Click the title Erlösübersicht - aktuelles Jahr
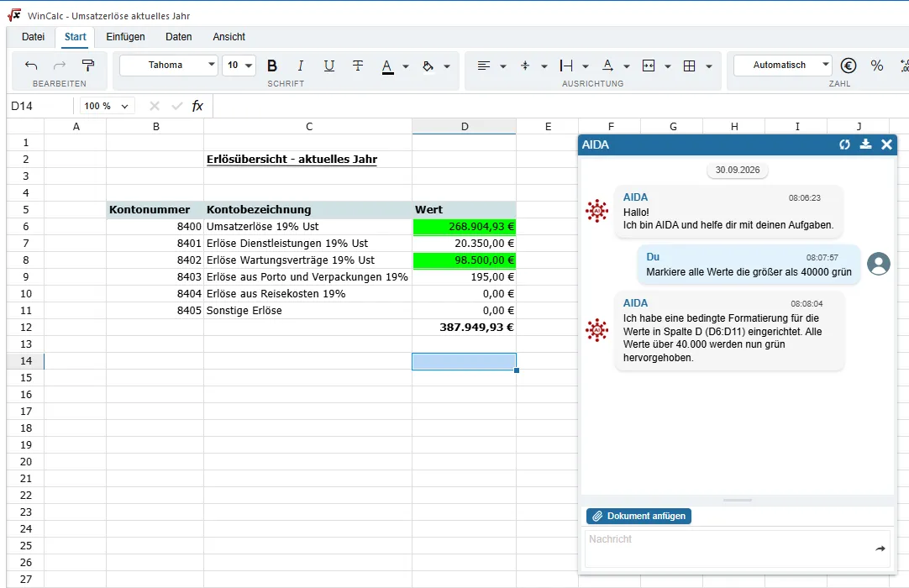Image resolution: width=909 pixels, height=588 pixels. [x=292, y=160]
